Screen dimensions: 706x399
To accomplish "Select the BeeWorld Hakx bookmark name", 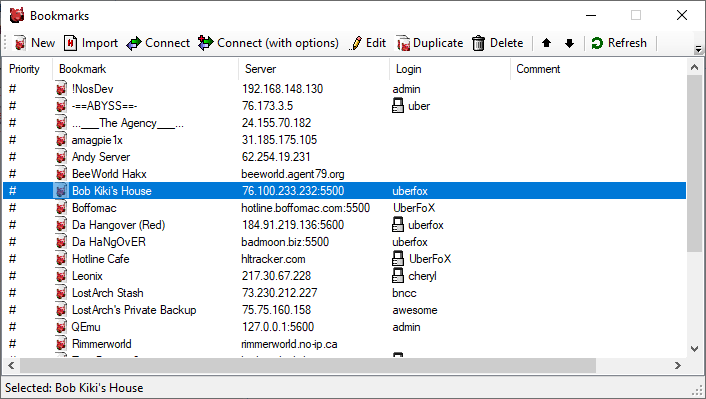I will click(109, 174).
